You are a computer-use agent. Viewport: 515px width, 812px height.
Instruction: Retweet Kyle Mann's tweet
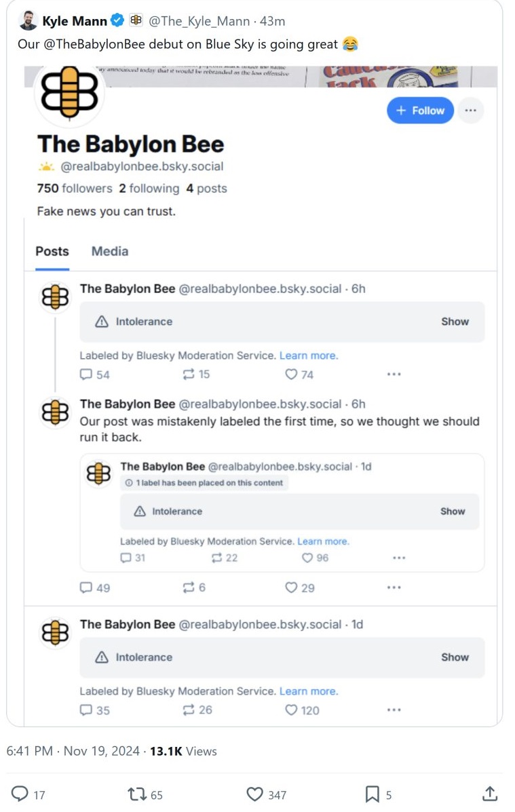click(x=136, y=794)
